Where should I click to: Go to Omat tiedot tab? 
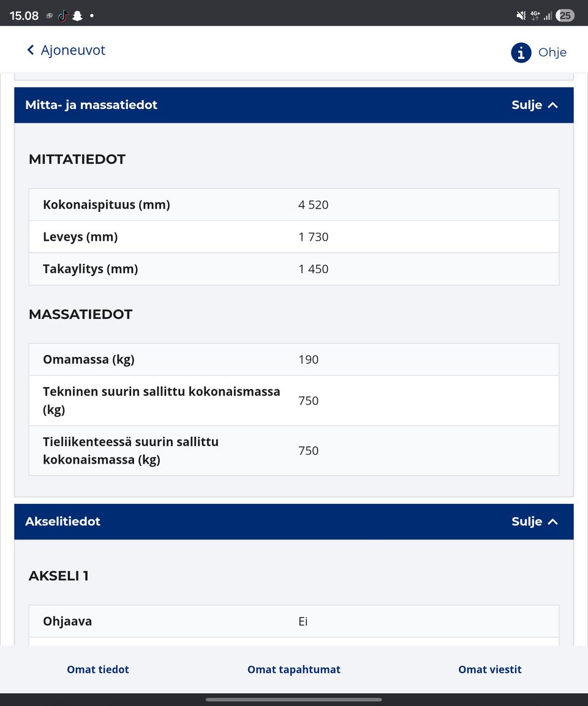click(x=98, y=669)
